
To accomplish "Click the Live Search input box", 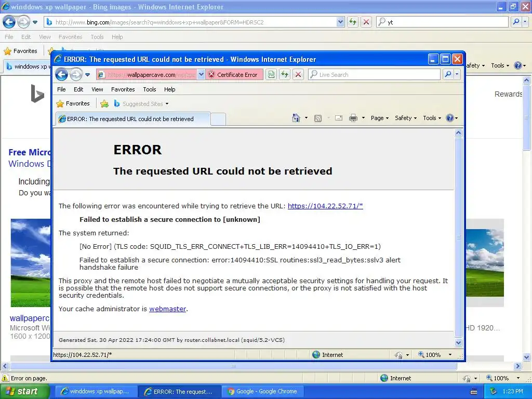I will click(374, 75).
